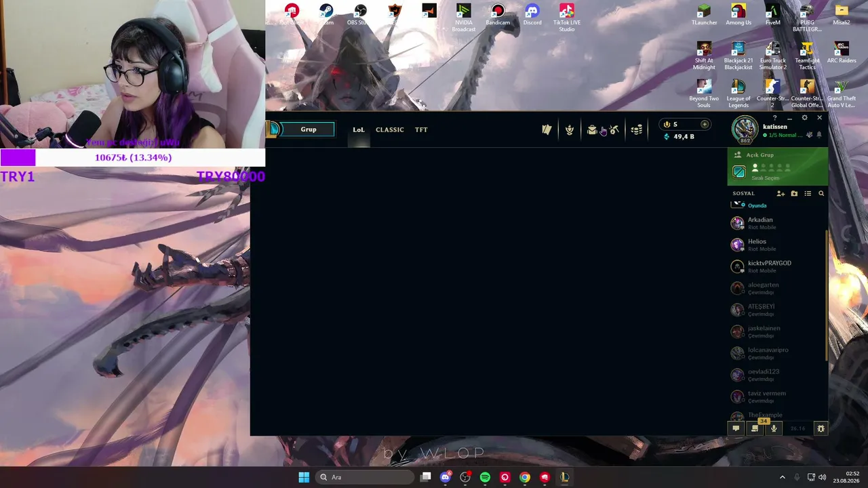Screen dimensions: 868x488
Task: Open League client settings gear
Action: click(804, 118)
